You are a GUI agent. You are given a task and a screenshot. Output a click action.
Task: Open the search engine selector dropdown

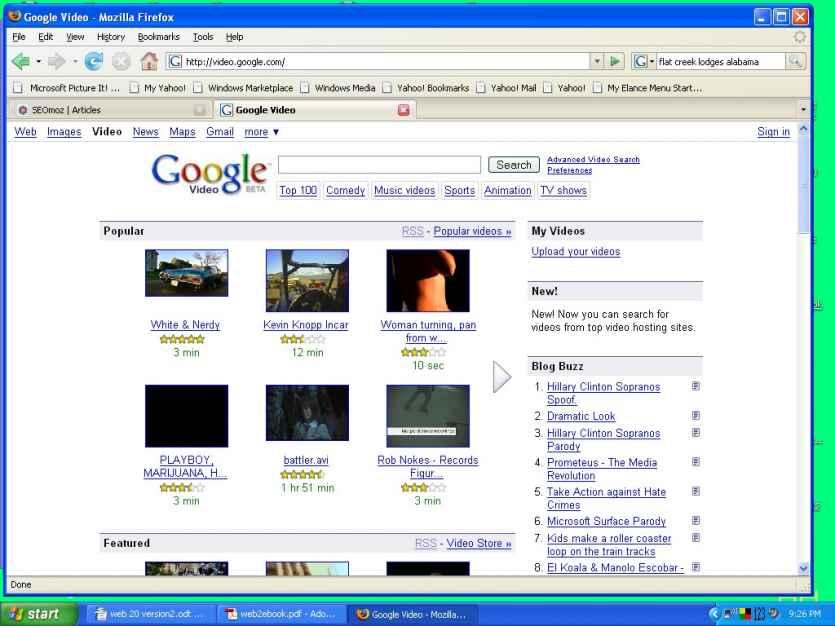pos(644,62)
